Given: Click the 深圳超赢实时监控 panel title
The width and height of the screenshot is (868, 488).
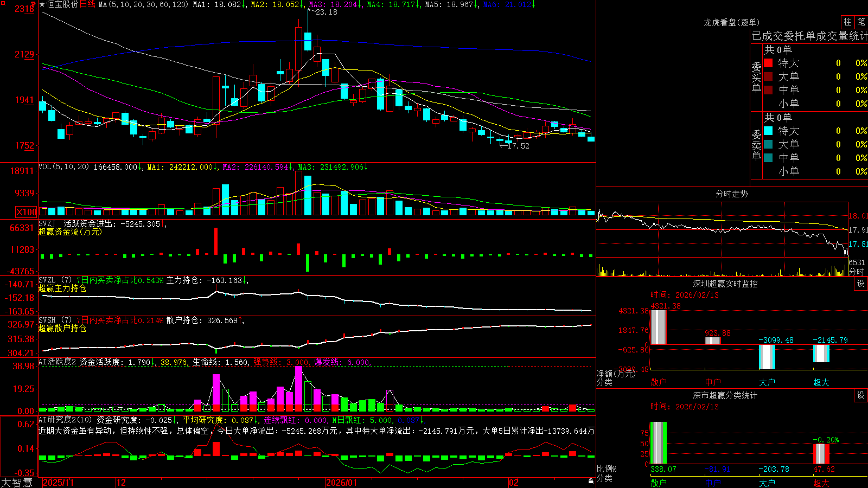Looking at the screenshot, I should click(725, 284).
